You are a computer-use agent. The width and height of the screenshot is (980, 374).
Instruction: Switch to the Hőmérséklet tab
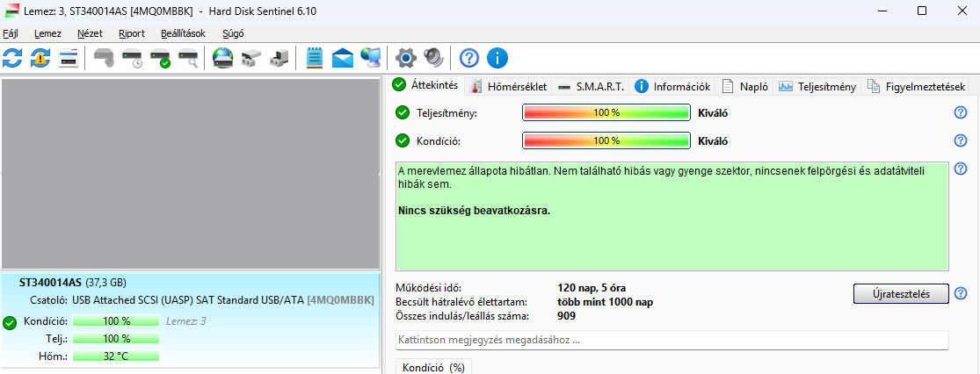[510, 87]
